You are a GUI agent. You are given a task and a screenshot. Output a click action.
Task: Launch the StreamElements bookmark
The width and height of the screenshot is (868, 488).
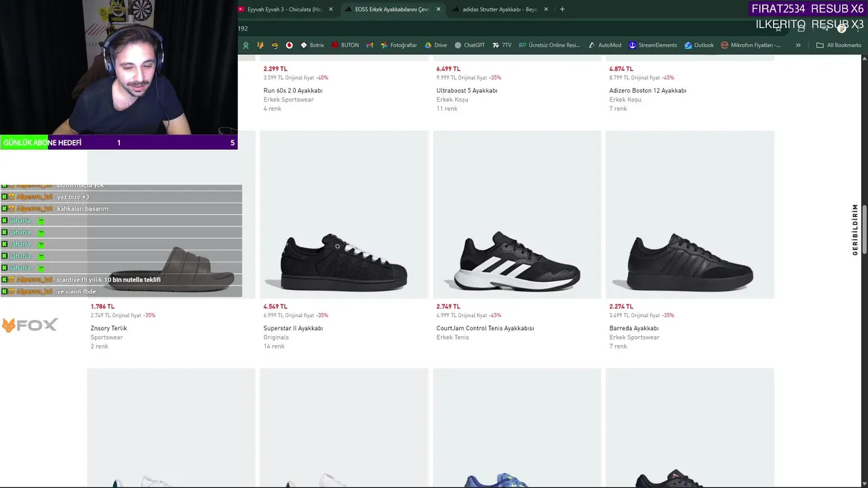(x=652, y=45)
